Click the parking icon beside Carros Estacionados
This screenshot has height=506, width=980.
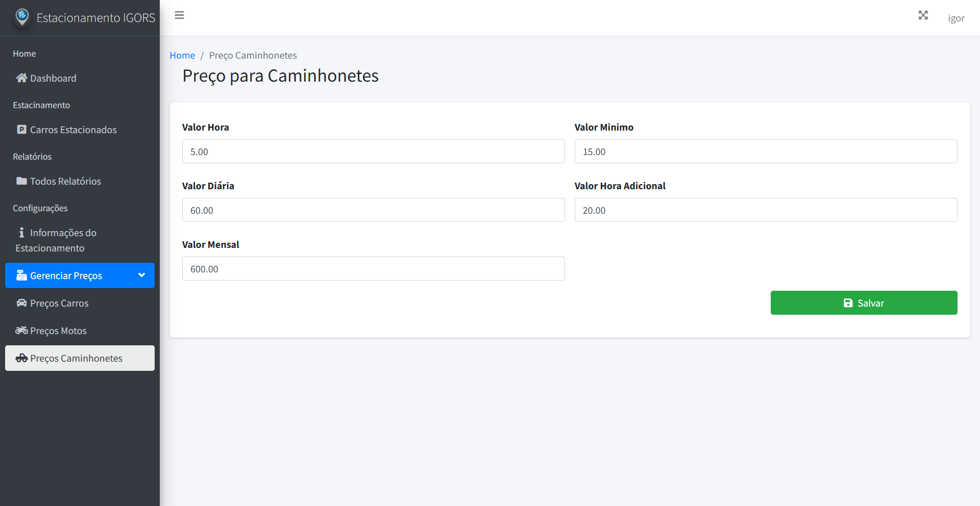[21, 130]
